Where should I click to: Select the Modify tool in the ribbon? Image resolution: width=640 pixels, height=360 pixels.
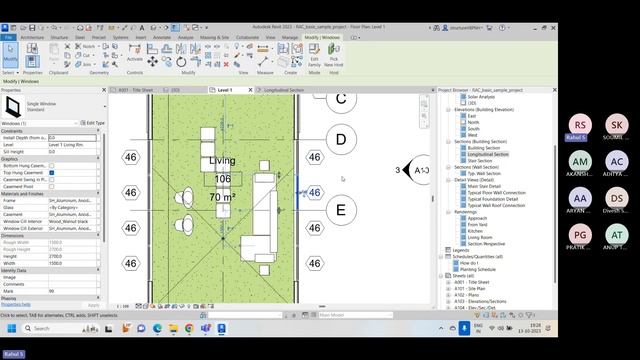point(10,54)
